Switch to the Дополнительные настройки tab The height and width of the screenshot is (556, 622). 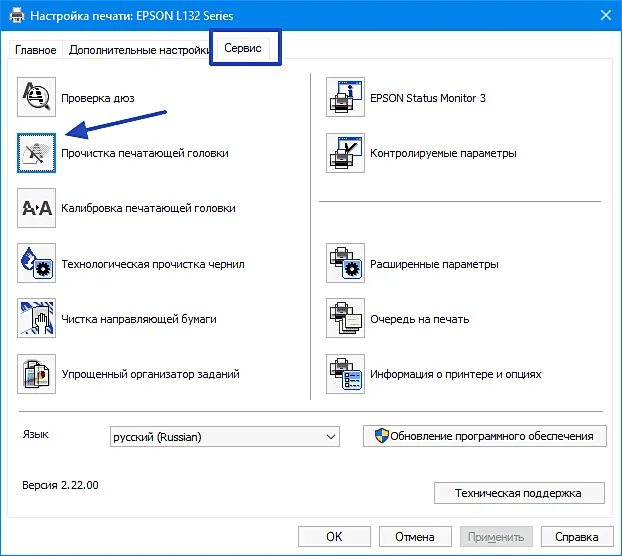tap(138, 50)
